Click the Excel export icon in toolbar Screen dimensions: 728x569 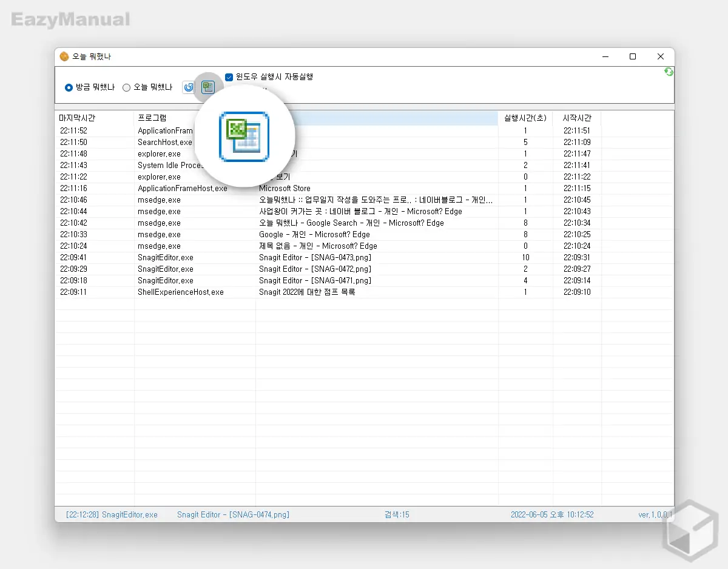(208, 87)
